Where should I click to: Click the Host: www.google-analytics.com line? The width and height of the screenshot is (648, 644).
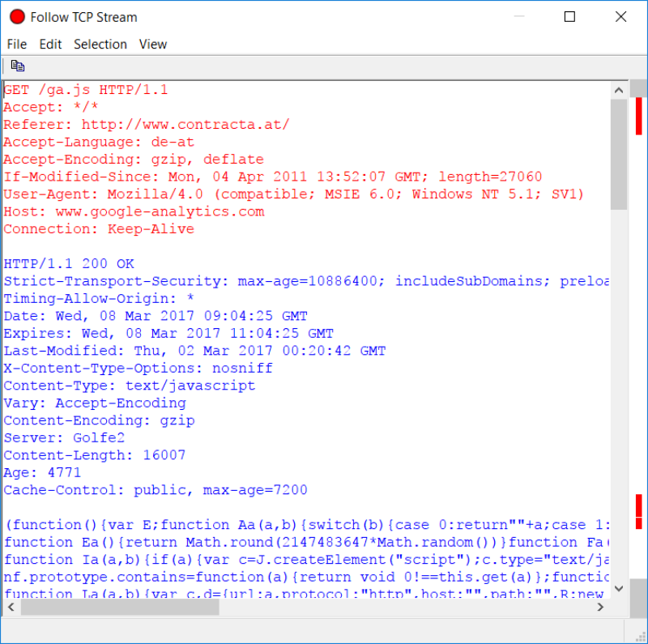pos(134,211)
